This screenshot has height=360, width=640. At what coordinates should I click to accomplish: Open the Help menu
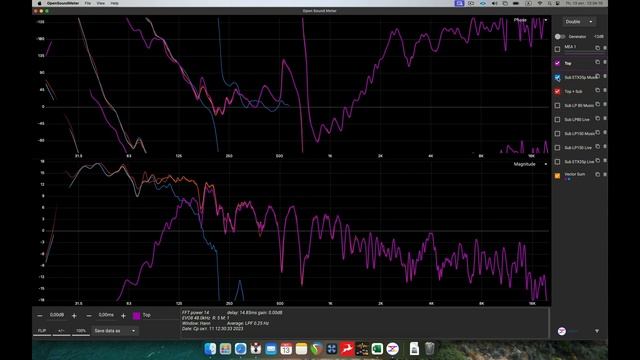(114, 3)
